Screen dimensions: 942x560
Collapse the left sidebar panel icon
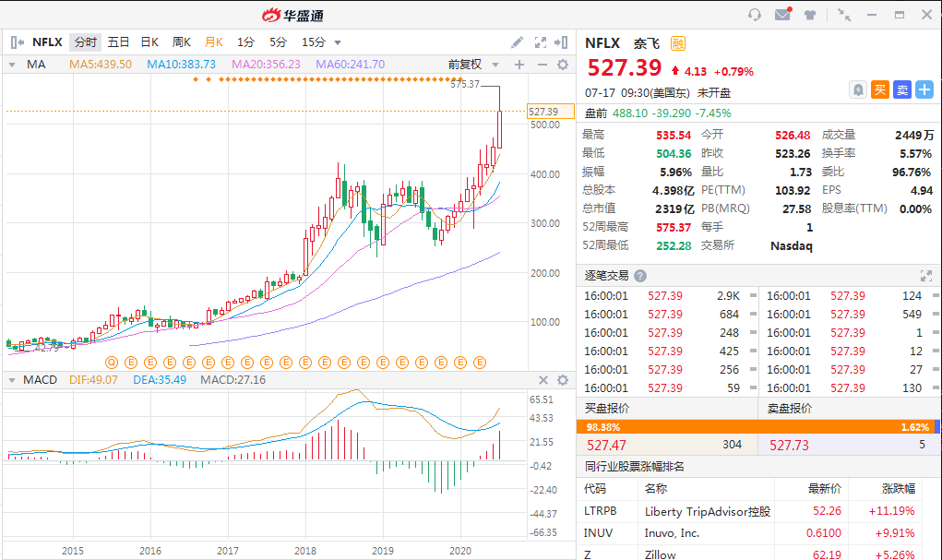click(x=17, y=42)
